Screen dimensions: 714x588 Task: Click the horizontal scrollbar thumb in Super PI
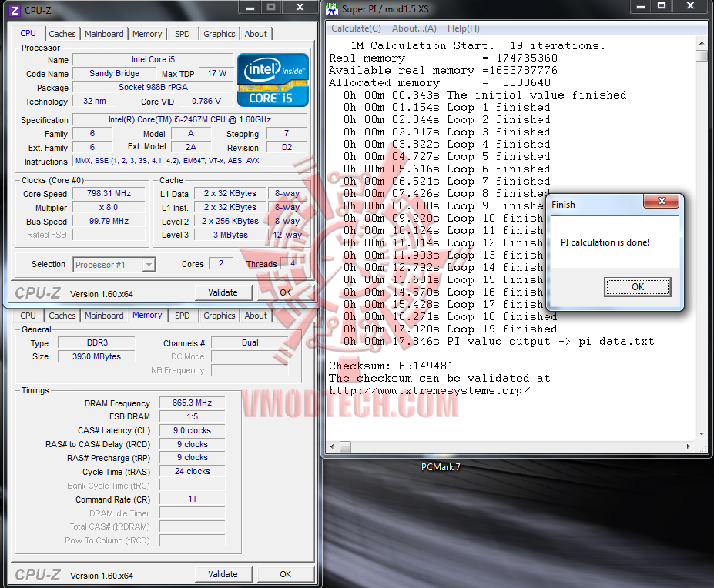pyautogui.click(x=345, y=447)
